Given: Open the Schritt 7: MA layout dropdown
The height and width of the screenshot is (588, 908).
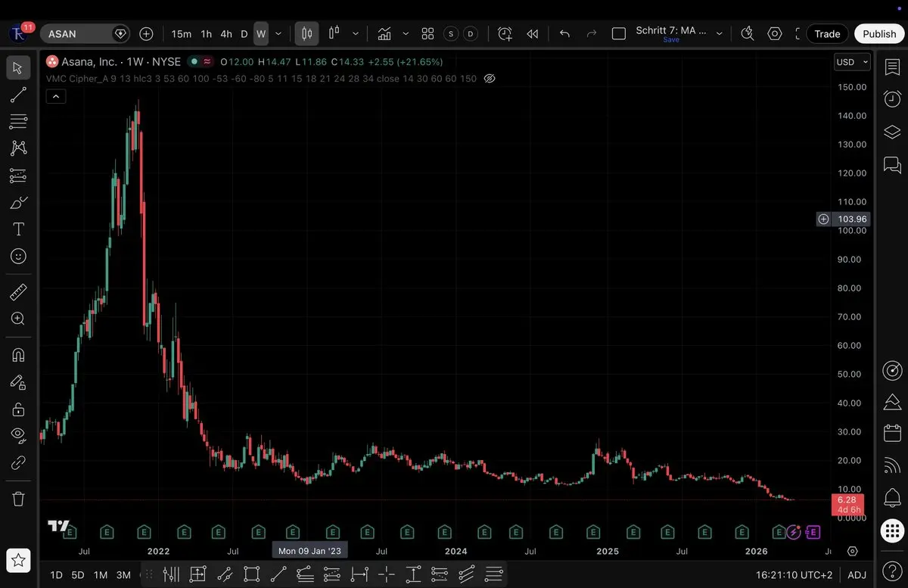Looking at the screenshot, I should click(x=719, y=34).
